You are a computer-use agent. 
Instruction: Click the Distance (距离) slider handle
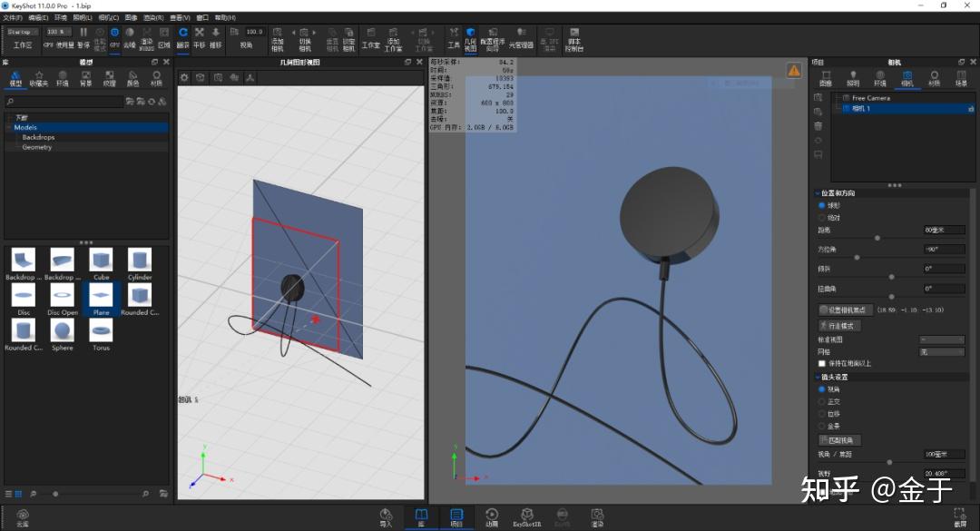coord(877,238)
